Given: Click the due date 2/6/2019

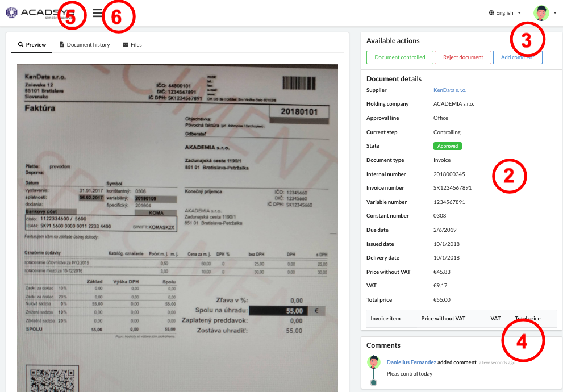Looking at the screenshot, I should point(445,230).
